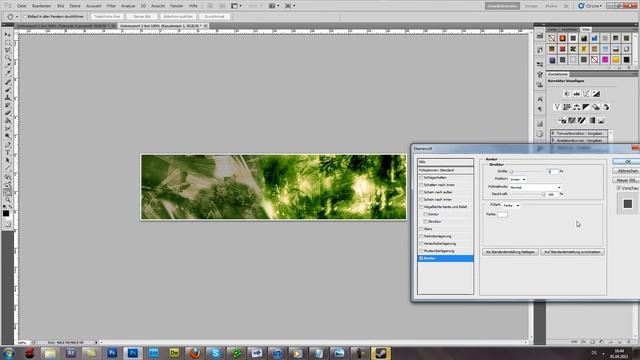Add a Selective Color adjustment

point(601,121)
